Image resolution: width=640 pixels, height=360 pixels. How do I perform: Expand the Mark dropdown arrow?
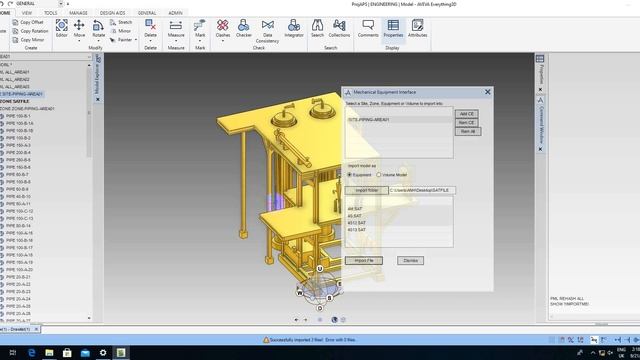click(200, 41)
